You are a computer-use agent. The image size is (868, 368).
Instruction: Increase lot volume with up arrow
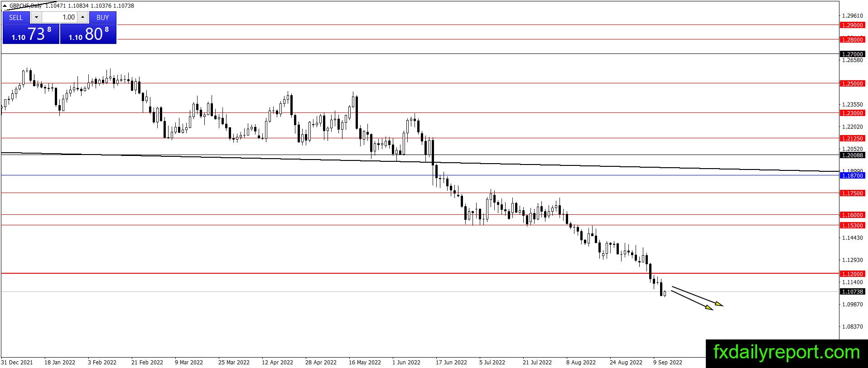pos(82,17)
